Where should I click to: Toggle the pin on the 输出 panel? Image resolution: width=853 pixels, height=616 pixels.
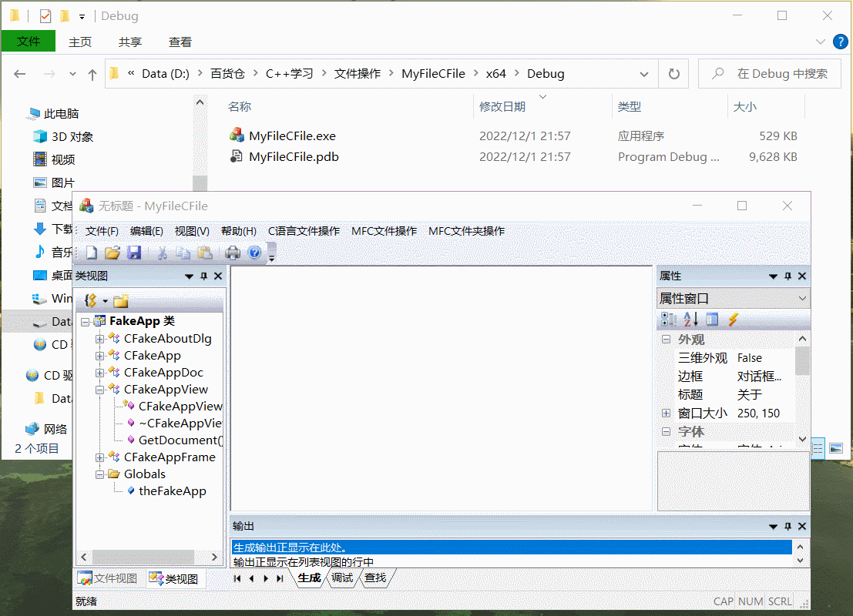pos(788,526)
